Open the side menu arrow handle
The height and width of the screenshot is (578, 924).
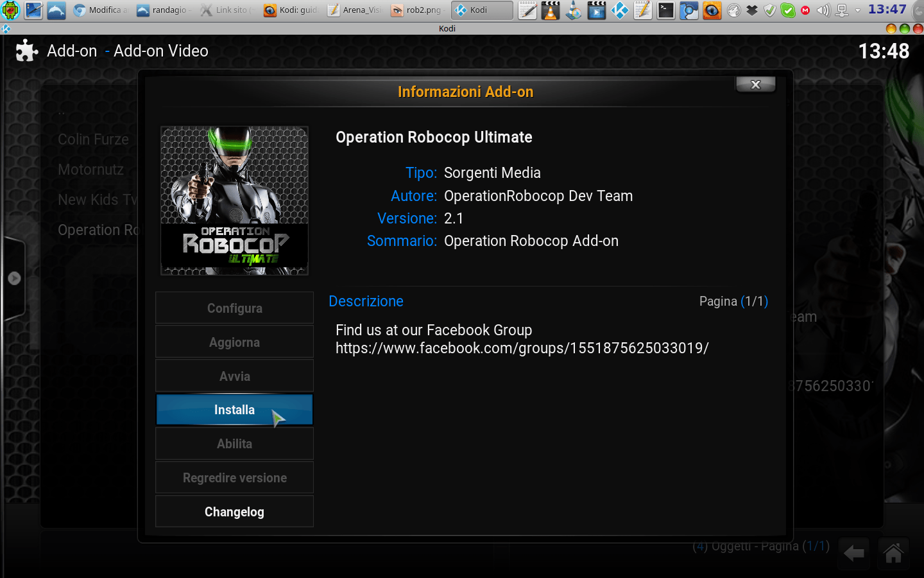(x=14, y=279)
